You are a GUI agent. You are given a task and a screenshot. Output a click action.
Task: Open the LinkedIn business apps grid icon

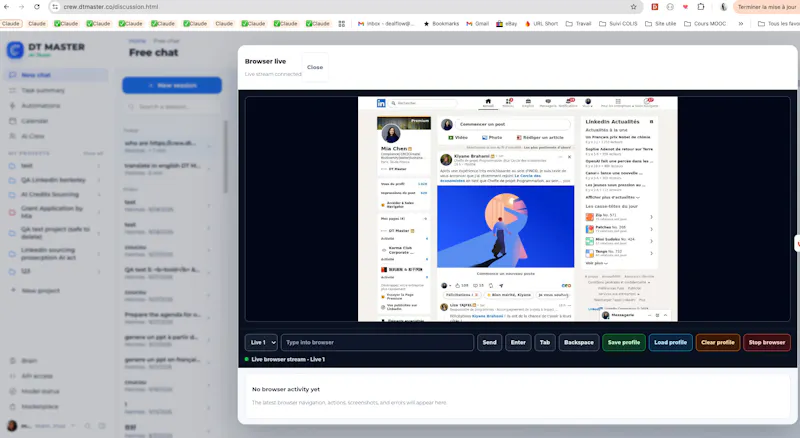(618, 101)
